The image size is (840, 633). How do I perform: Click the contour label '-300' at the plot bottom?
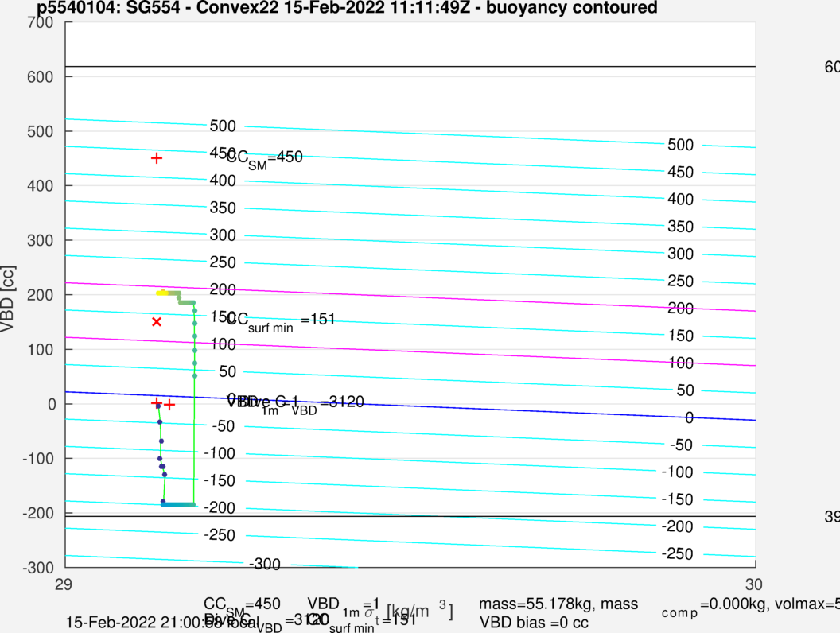coord(265,565)
